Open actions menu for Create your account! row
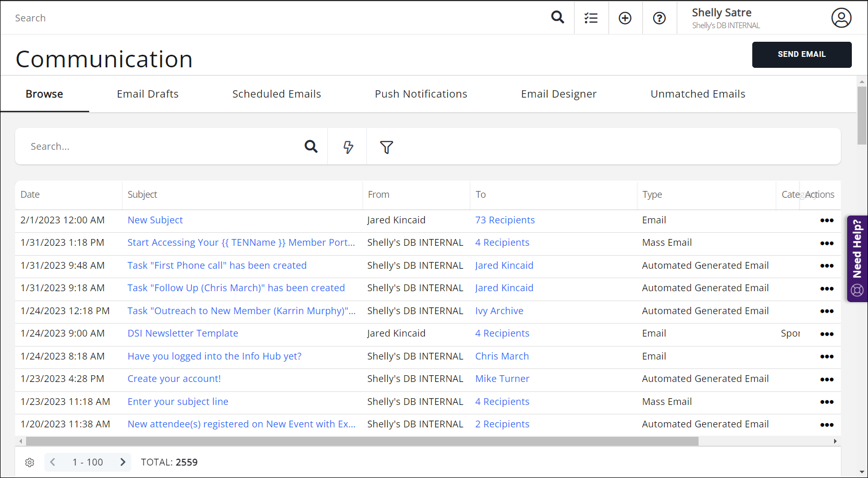Viewport: 868px width, 478px height. (826, 379)
